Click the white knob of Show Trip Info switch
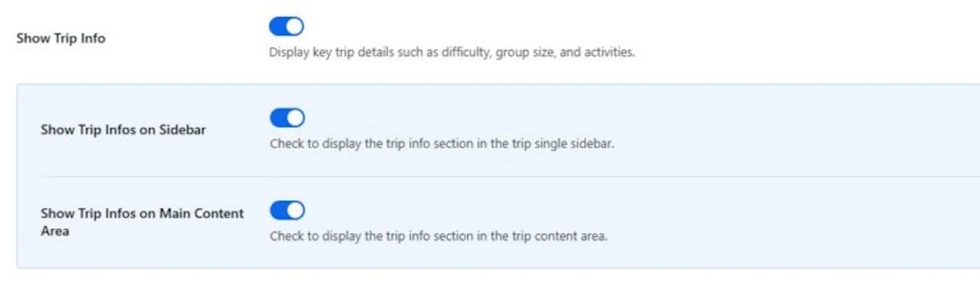 pyautogui.click(x=295, y=27)
